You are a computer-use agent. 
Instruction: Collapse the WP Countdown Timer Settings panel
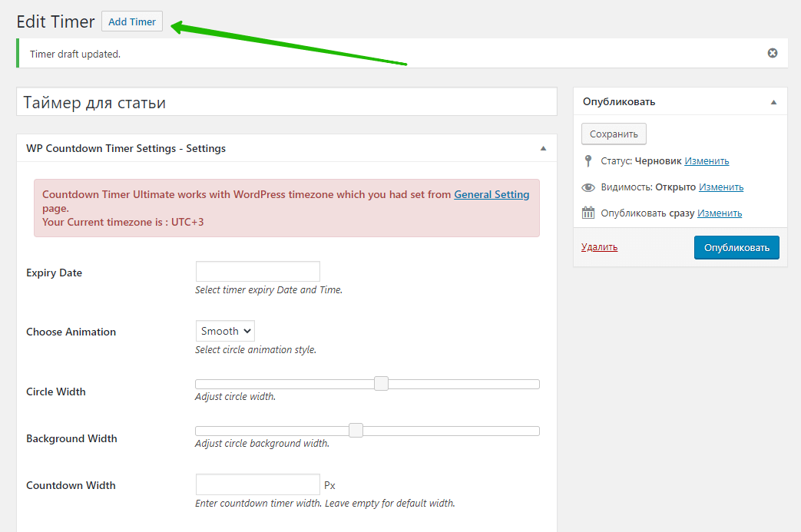(x=543, y=149)
